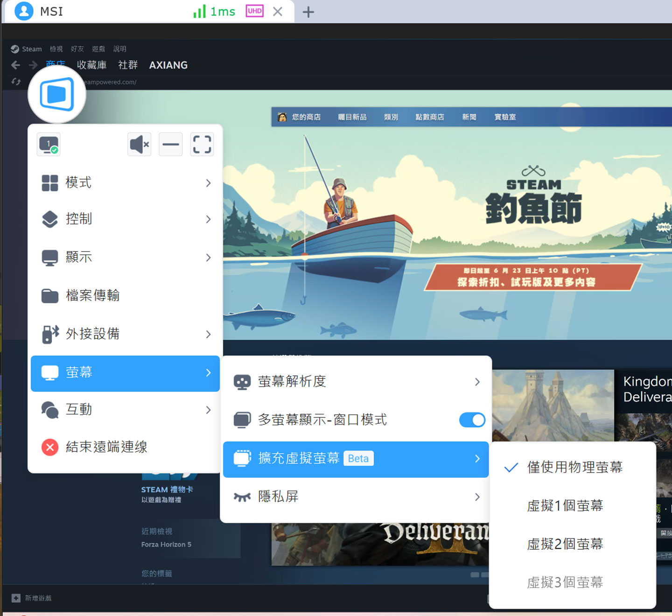672x616 pixels.
Task: Click the 外接設備 USB bluetooth icon
Action: [50, 334]
